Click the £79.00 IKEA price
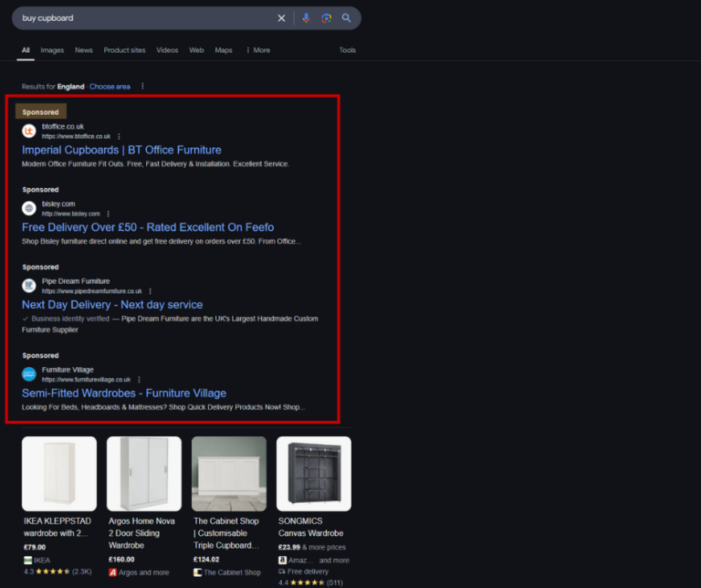 click(35, 547)
